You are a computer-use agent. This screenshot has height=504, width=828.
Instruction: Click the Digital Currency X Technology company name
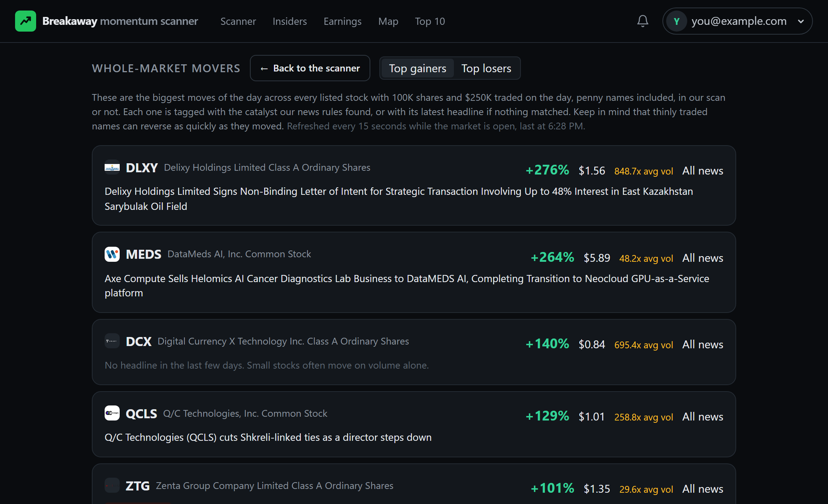283,342
